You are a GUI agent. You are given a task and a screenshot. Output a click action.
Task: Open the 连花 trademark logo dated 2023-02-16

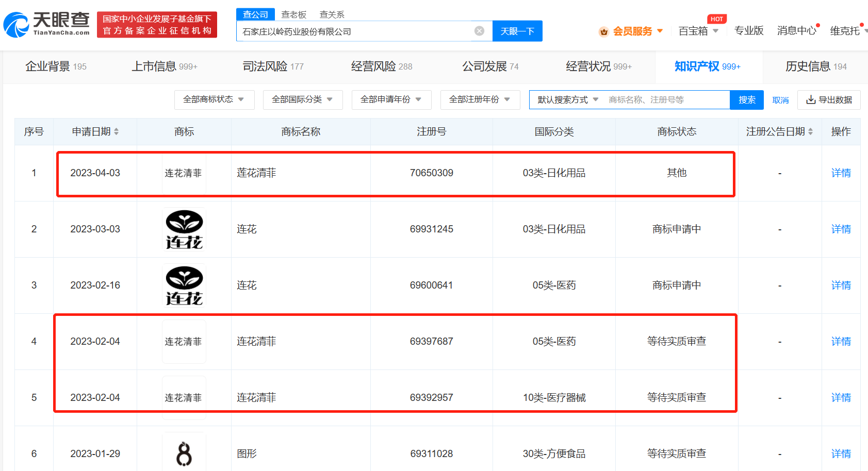[x=184, y=285]
